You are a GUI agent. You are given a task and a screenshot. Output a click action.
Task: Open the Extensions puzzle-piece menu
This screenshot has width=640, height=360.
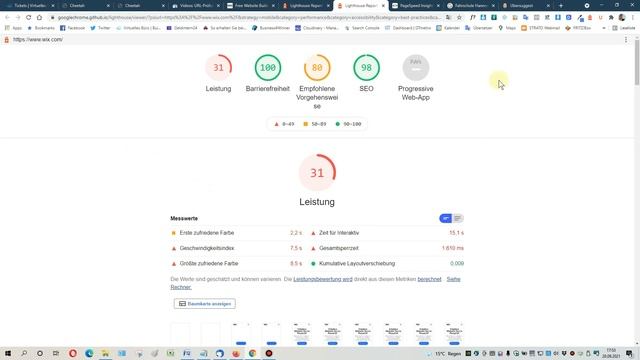611,18
